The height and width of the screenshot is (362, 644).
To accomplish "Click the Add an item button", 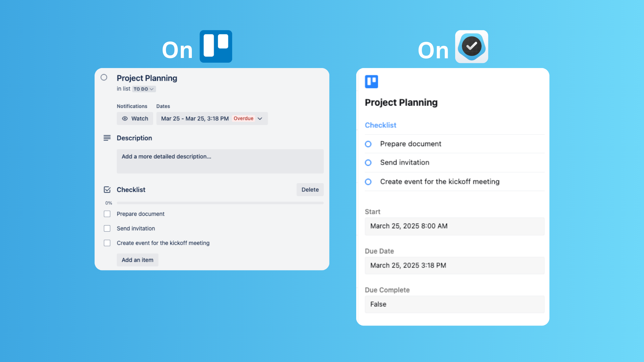I will [x=138, y=260].
